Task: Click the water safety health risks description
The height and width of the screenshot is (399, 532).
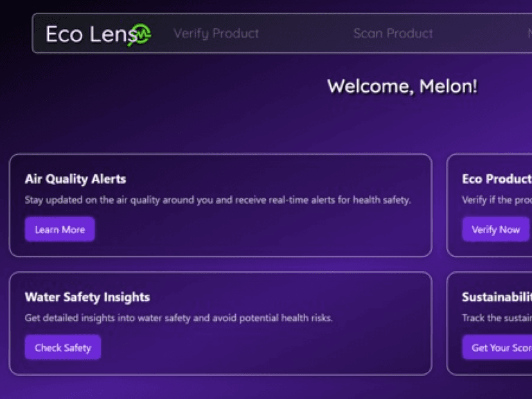Action: pos(179,318)
